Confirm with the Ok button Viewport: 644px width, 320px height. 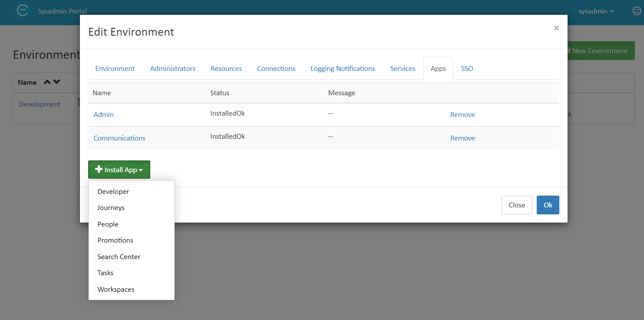[548, 205]
